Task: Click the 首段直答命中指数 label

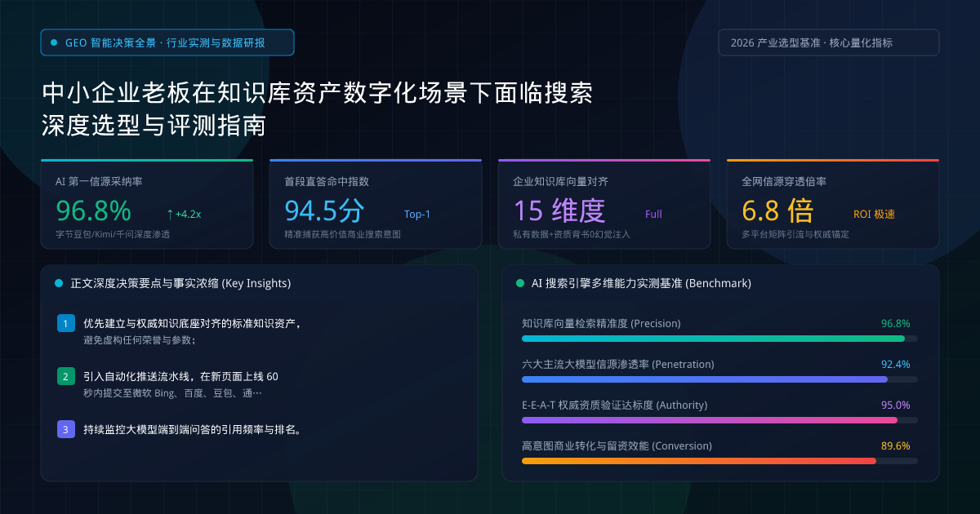Action: tap(327, 182)
